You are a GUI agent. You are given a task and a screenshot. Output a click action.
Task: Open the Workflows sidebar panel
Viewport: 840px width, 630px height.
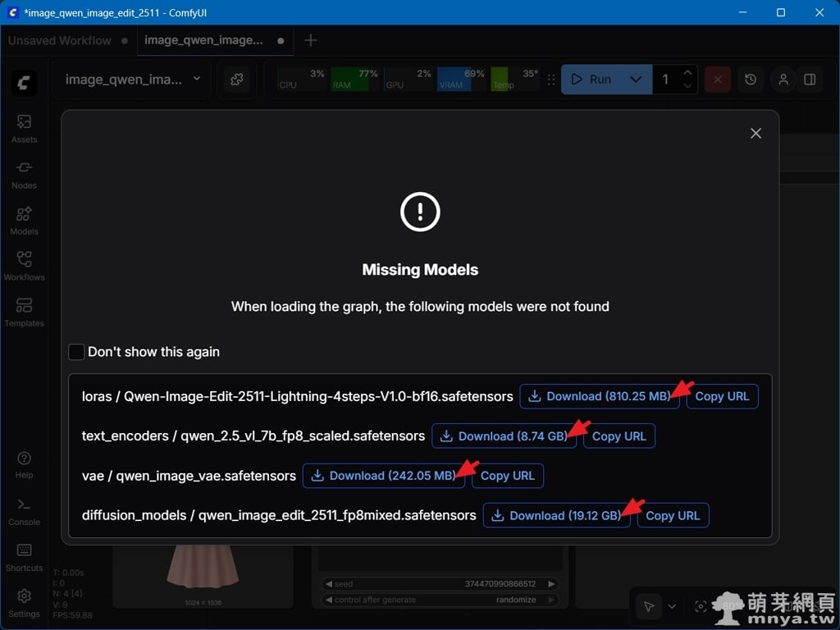pyautogui.click(x=24, y=266)
